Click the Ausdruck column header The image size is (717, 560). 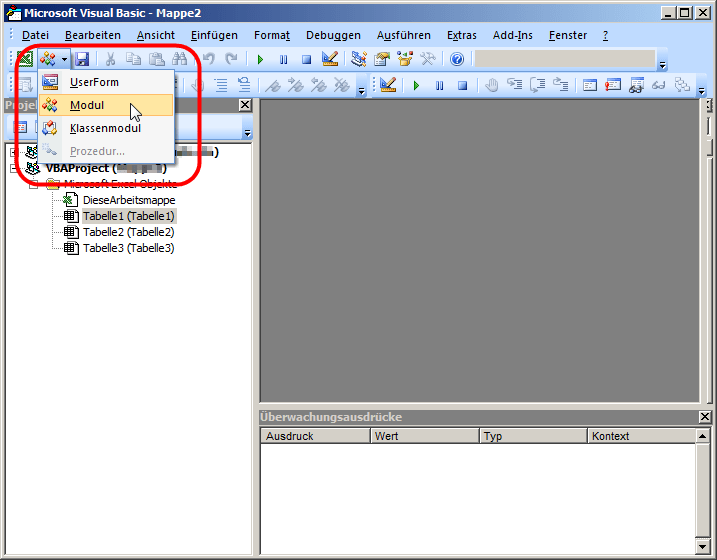(315, 436)
